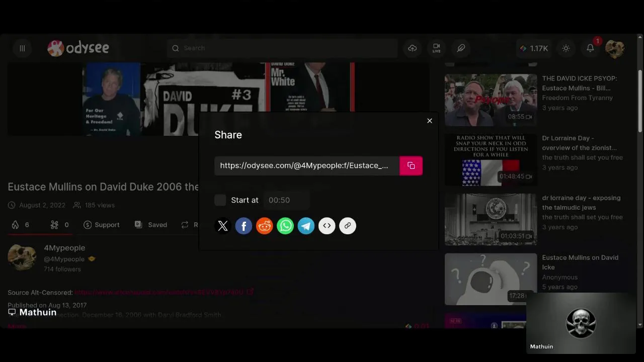Image resolution: width=644 pixels, height=362 pixels.
Task: Click the Support button
Action: [101, 225]
